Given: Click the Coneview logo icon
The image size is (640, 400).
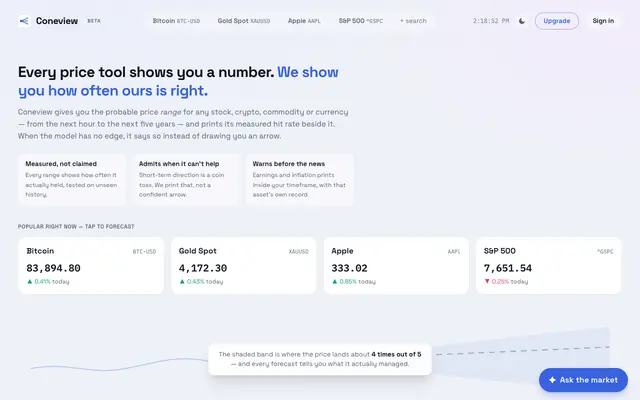Looking at the screenshot, I should 24,21.
